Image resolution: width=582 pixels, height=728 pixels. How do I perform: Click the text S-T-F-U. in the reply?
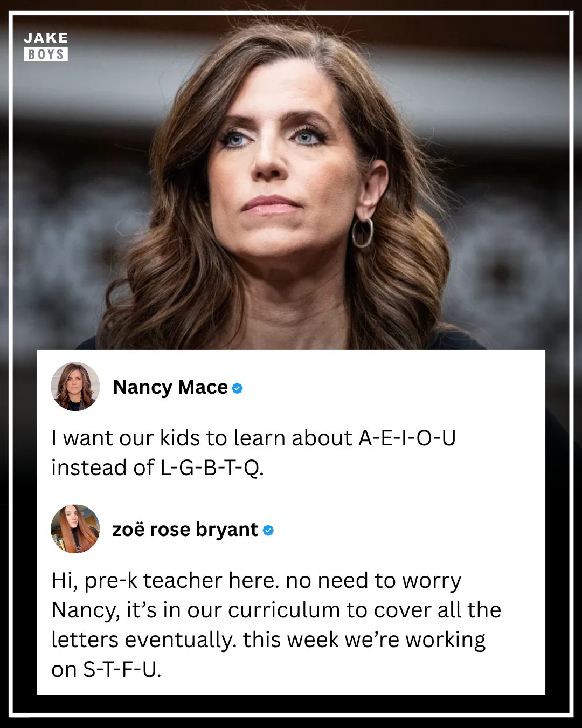(122, 669)
